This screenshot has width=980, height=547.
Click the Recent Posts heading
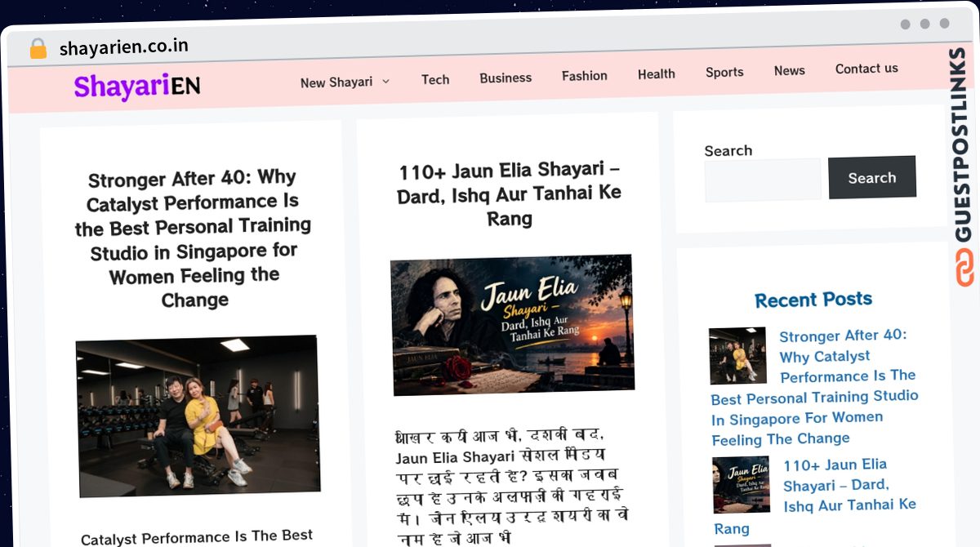813,300
